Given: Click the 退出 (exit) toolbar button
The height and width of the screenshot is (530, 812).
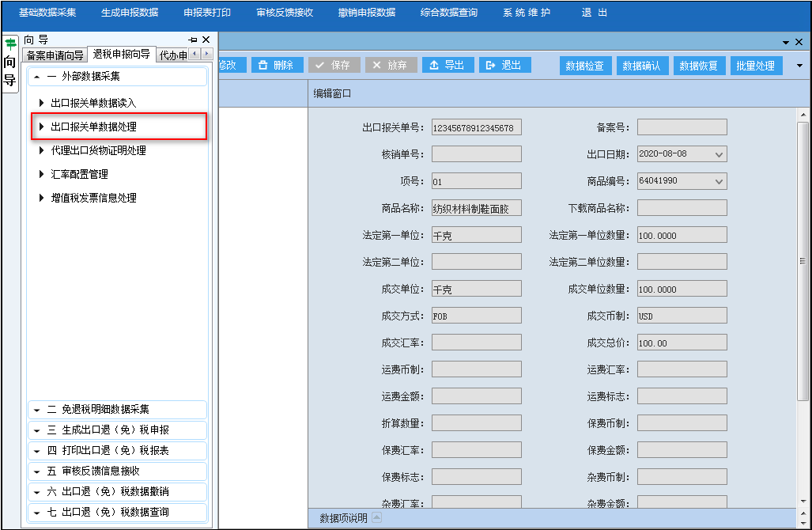Looking at the screenshot, I should pos(504,66).
